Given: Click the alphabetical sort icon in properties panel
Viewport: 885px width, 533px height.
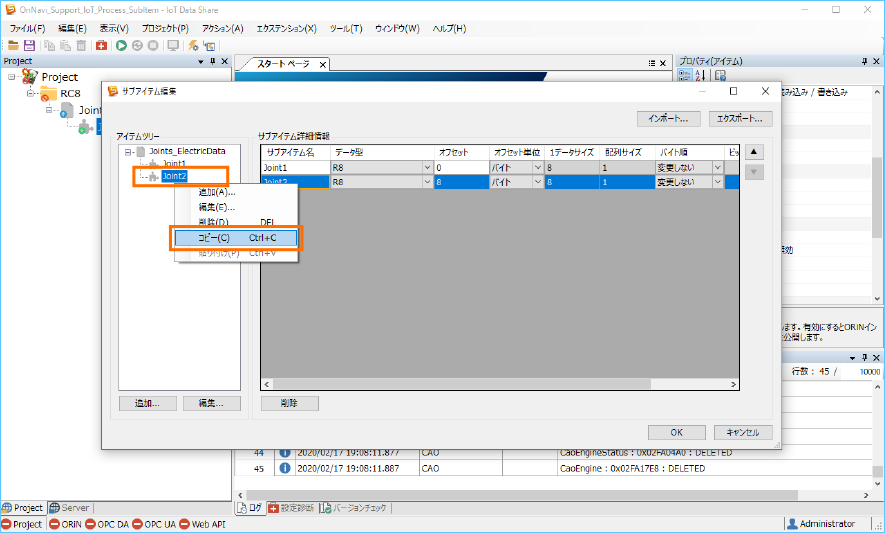Looking at the screenshot, I should pyautogui.click(x=701, y=75).
